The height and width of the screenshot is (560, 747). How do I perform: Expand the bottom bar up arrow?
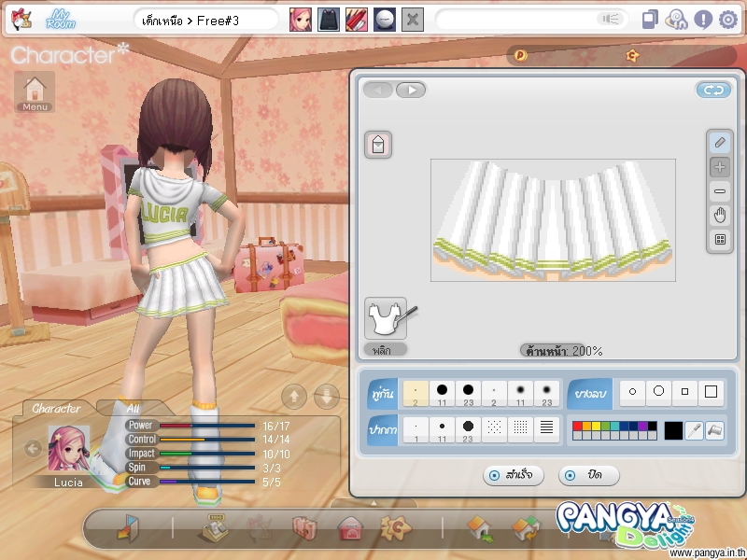pyautogui.click(x=374, y=503)
